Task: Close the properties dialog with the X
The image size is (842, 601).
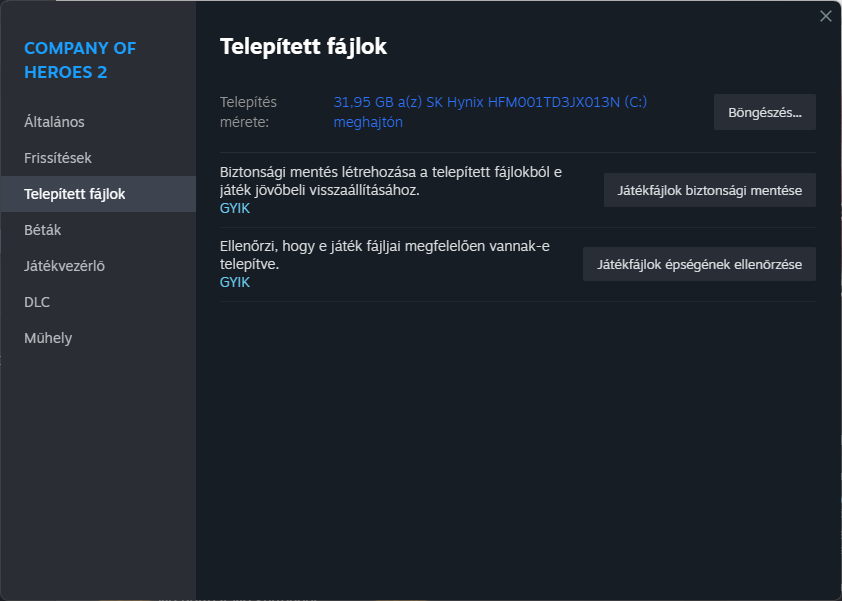Action: point(825,16)
